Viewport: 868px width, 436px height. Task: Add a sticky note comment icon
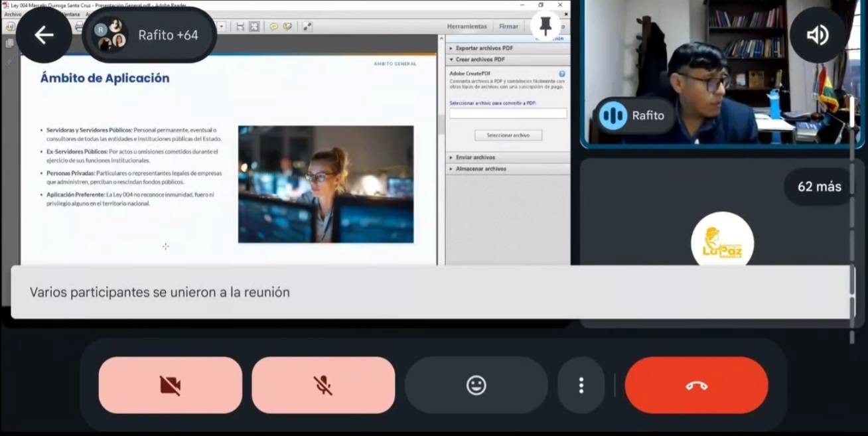[x=273, y=27]
